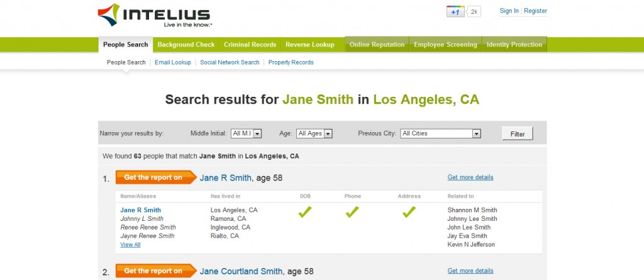Click the Address column header
This screenshot has height=280, width=644.
tap(409, 196)
